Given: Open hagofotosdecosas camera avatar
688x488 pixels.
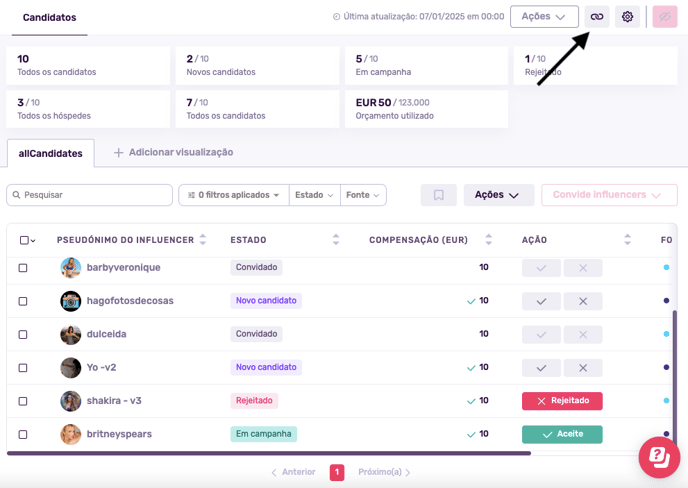Looking at the screenshot, I should 71,301.
